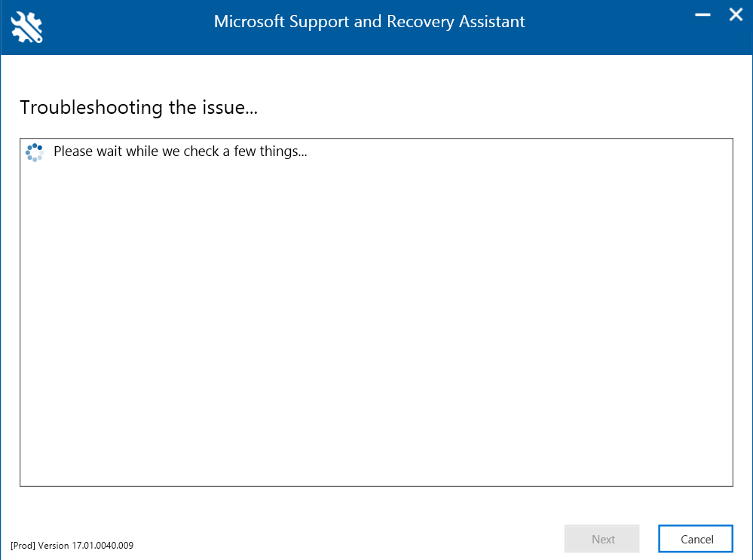
Task: Click the Cancel button
Action: click(696, 539)
